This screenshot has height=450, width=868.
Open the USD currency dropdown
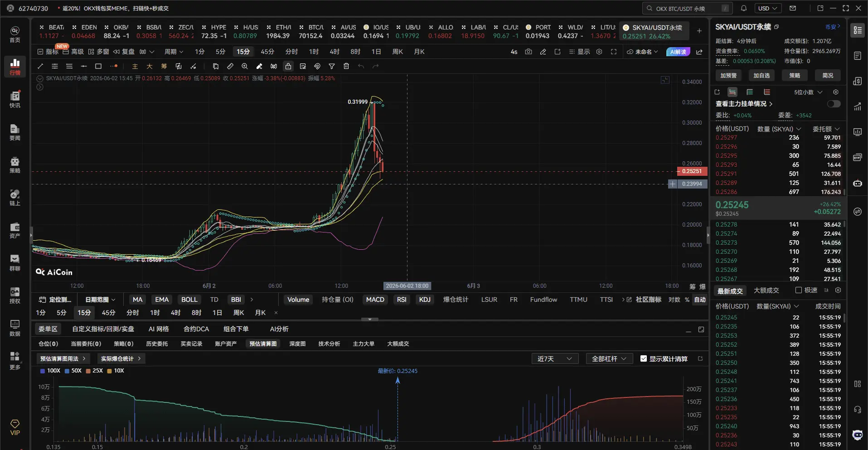[x=768, y=8]
